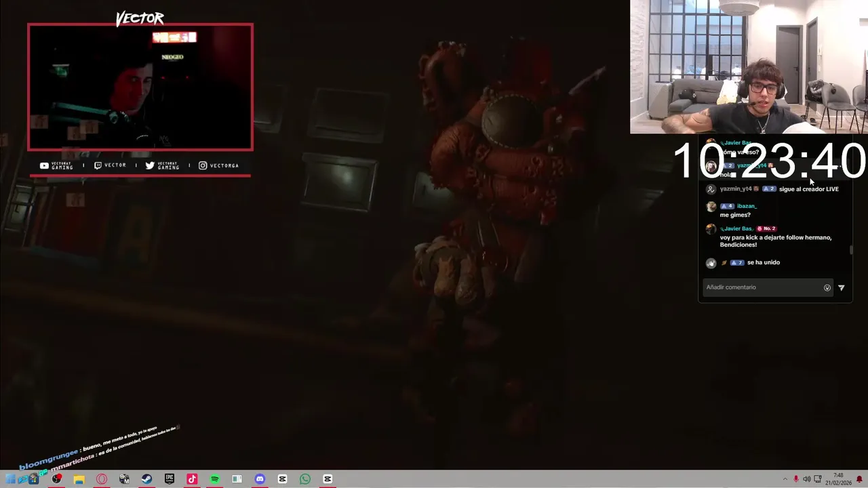
Task: Open the emoji picker in comment box
Action: [x=827, y=288]
